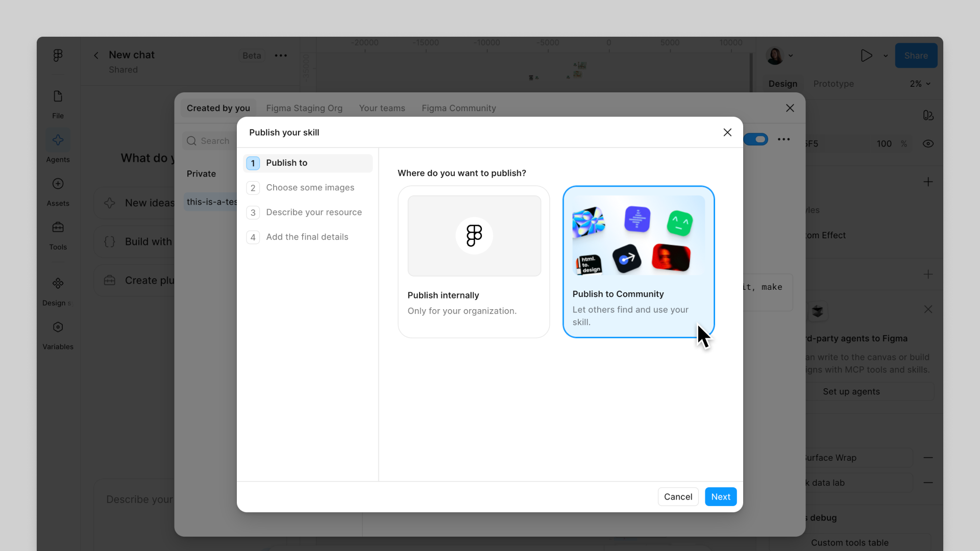
Task: Click the search magnifier icon
Action: coord(191,141)
